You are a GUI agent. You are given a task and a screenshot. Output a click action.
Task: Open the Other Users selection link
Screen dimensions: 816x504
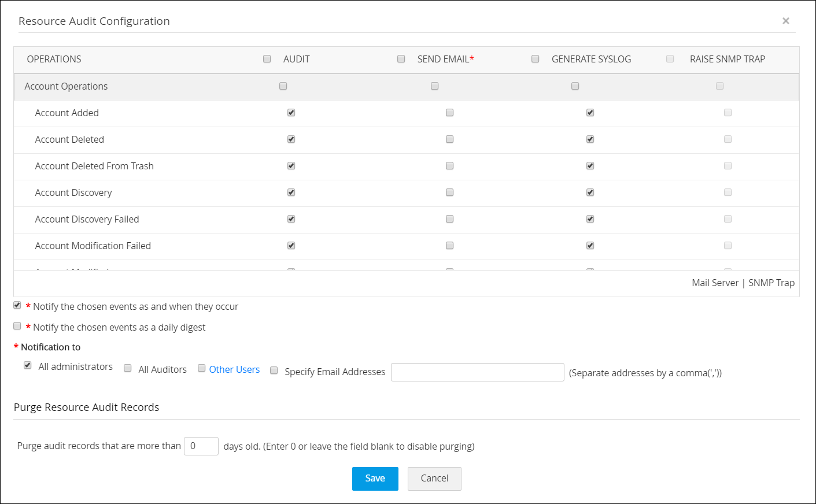coord(234,369)
